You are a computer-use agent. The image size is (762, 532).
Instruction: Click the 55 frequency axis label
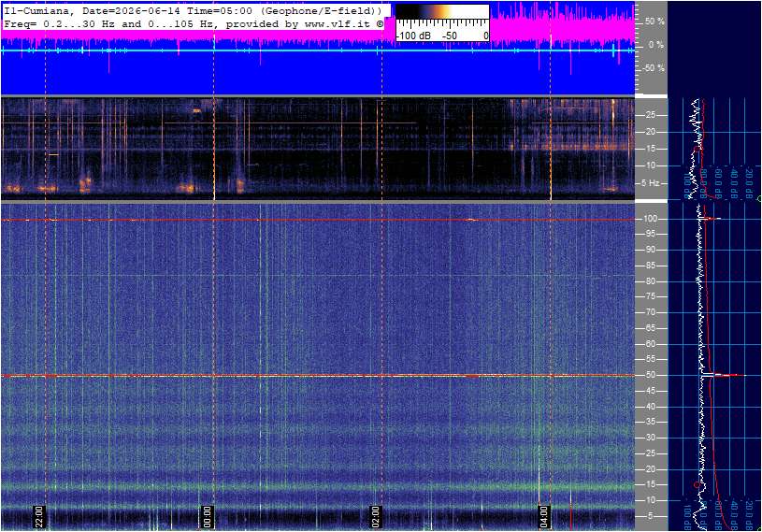tap(650, 360)
